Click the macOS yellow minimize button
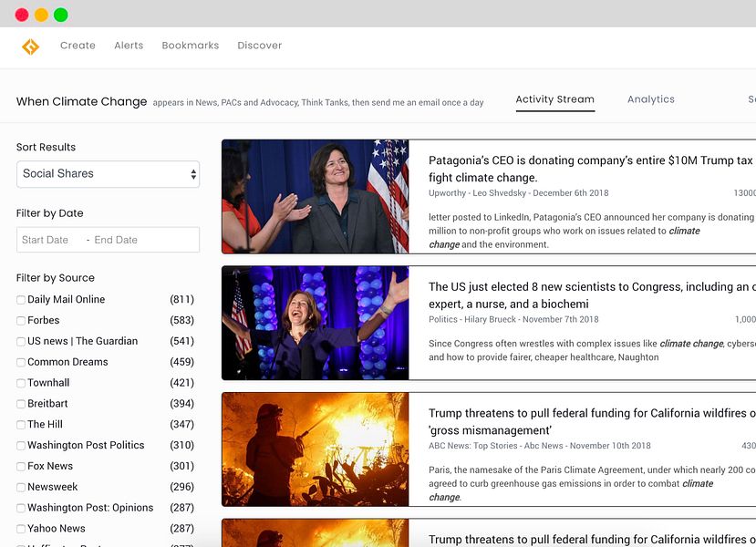756x547 pixels. coord(41,15)
